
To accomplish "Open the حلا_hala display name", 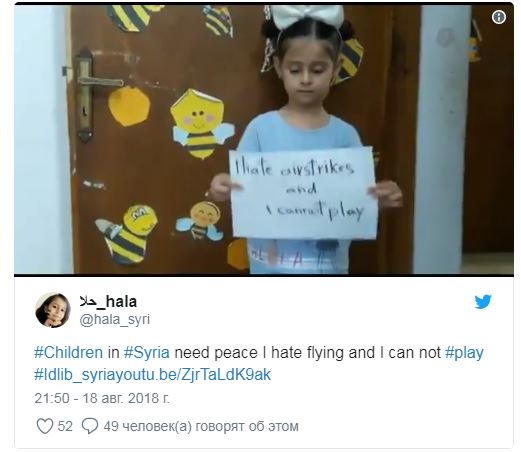I will 108,302.
